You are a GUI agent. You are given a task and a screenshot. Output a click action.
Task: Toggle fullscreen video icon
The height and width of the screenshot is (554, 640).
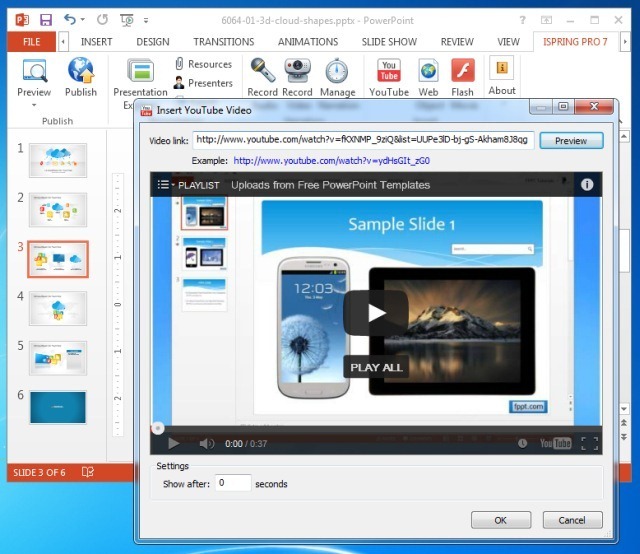point(589,443)
